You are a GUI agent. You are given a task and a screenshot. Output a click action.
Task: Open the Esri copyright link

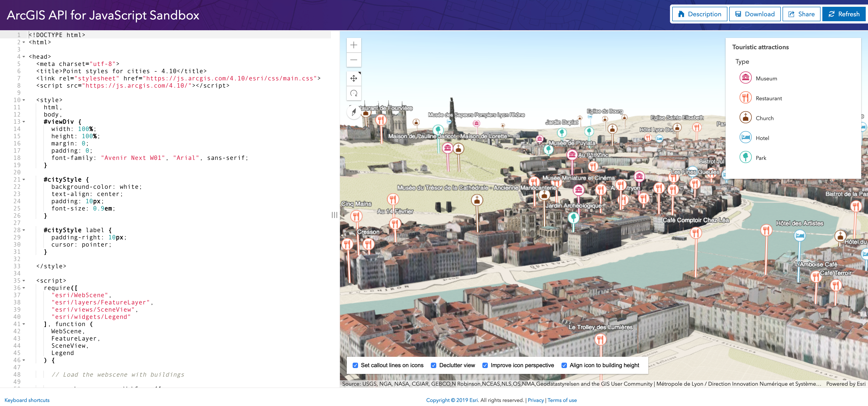click(452, 400)
